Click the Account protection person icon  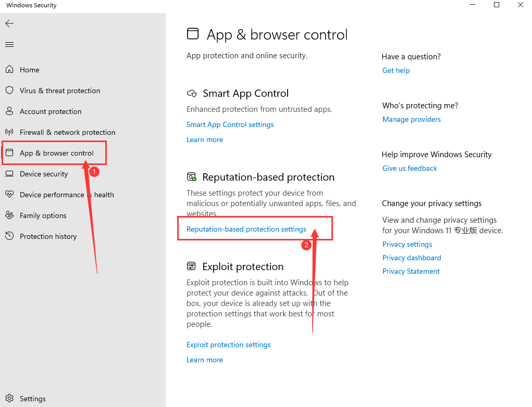(x=9, y=111)
